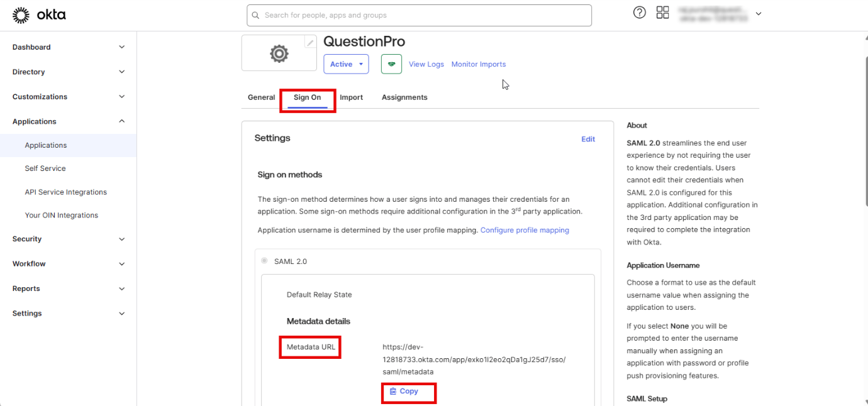Open Applications submenu item in sidebar
868x406 pixels.
click(69, 145)
